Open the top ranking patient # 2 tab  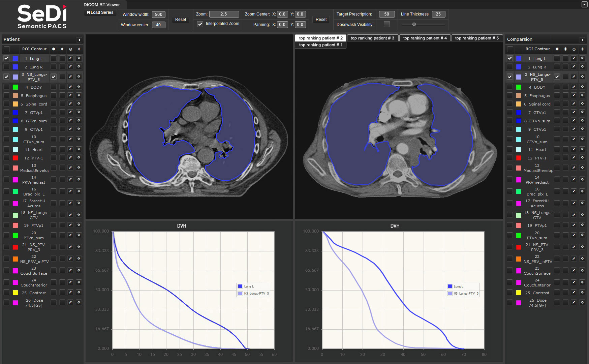(x=321, y=38)
